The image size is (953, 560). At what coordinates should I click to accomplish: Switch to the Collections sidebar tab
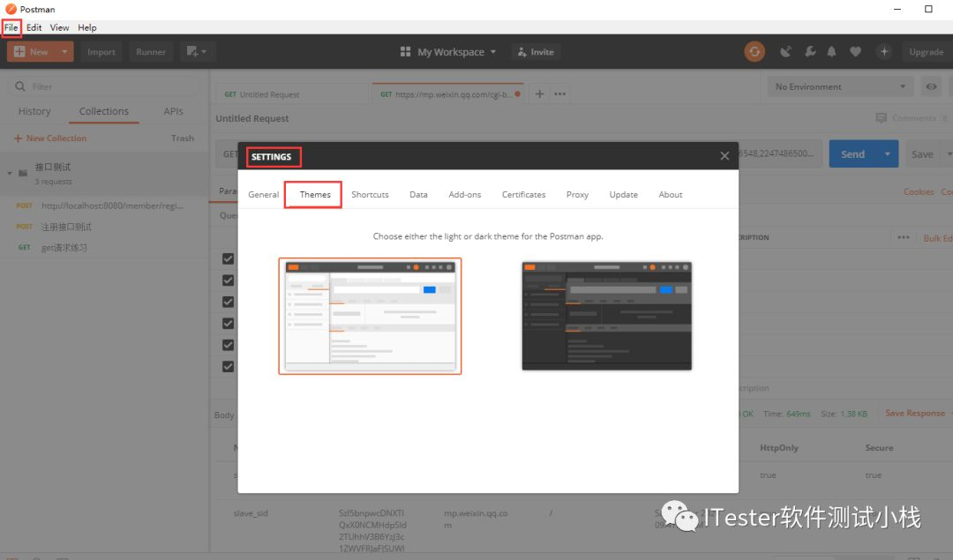tap(104, 111)
